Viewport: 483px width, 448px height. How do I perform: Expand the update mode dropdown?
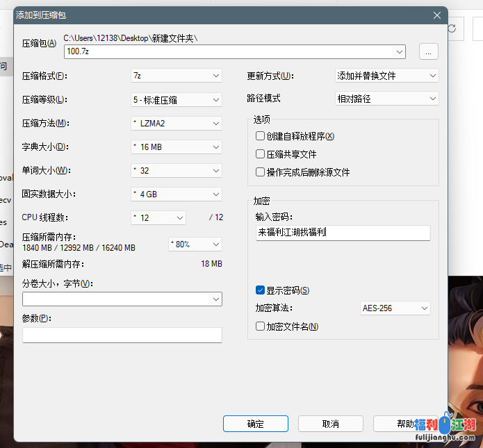(x=386, y=76)
